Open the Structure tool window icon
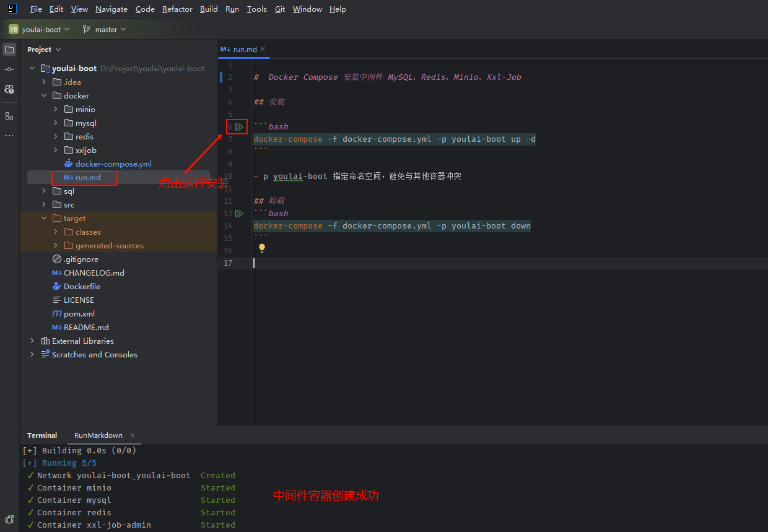 click(x=9, y=116)
